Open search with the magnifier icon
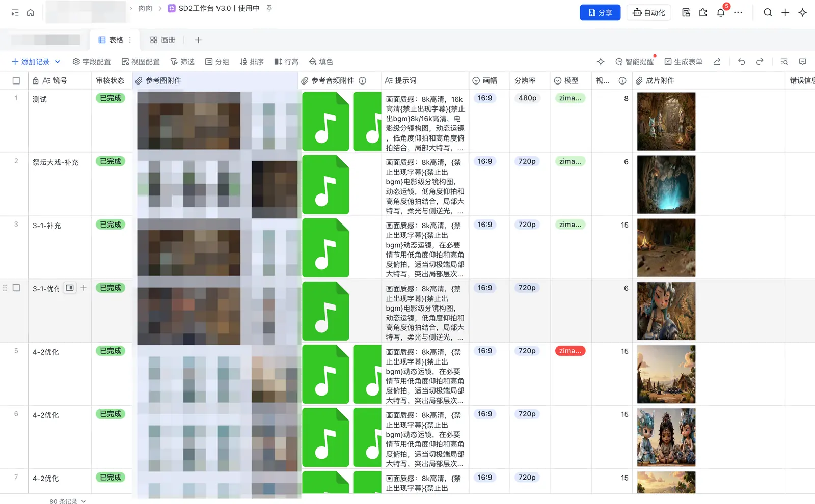 pyautogui.click(x=768, y=13)
